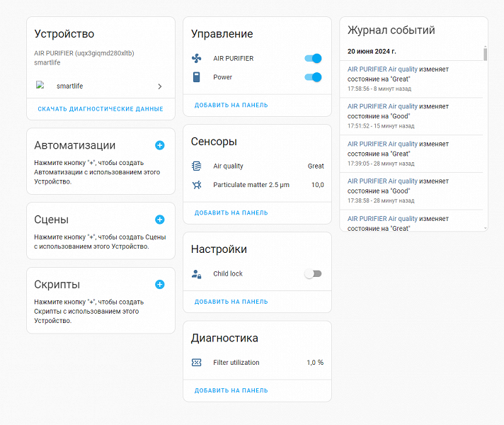This screenshot has width=504, height=425.
Task: Click the Filter utilization ticket icon
Action: pyautogui.click(x=197, y=363)
